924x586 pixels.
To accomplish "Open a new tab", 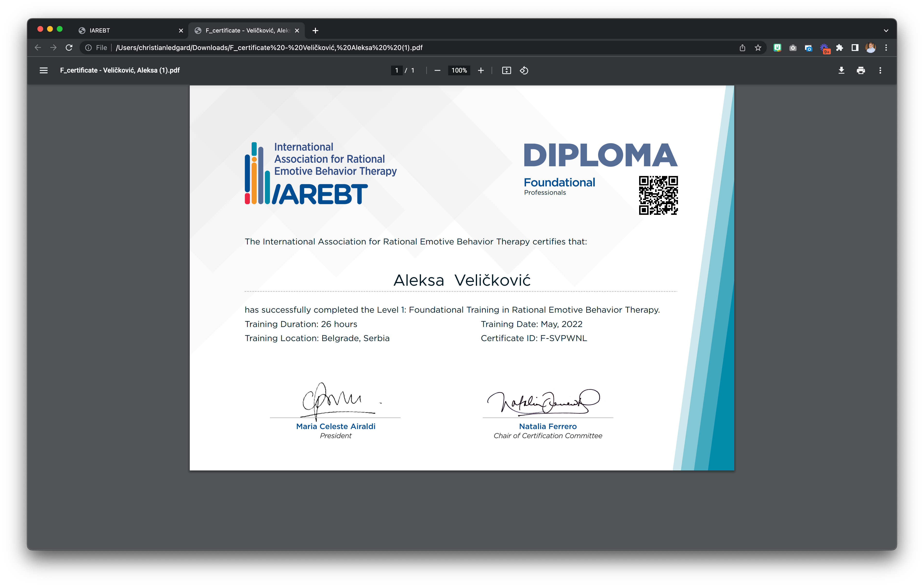I will [x=315, y=30].
